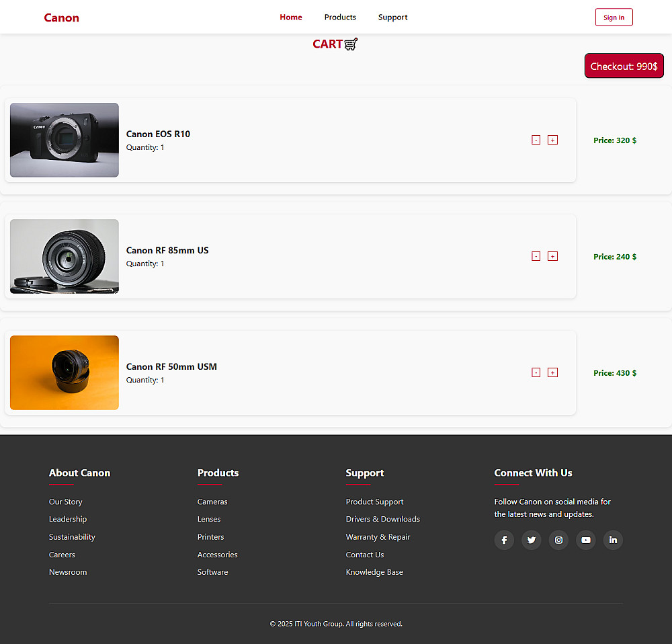Open the Canon EOS R10 product image
This screenshot has width=672, height=644.
point(65,140)
